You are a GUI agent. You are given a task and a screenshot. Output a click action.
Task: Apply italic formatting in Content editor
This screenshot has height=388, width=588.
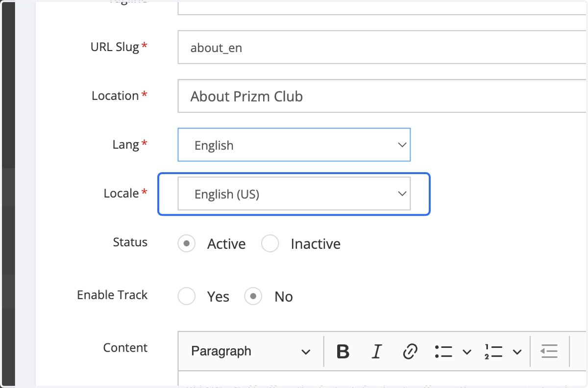376,351
